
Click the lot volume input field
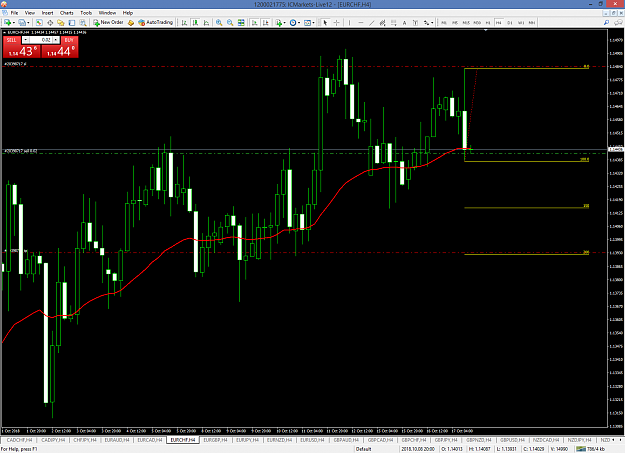[41, 40]
